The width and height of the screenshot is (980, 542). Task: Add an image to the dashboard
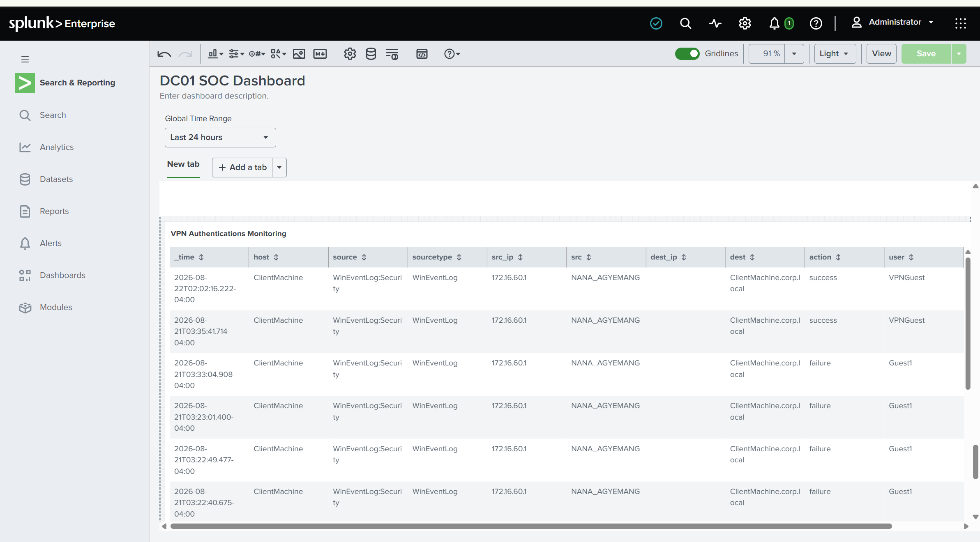pos(299,54)
